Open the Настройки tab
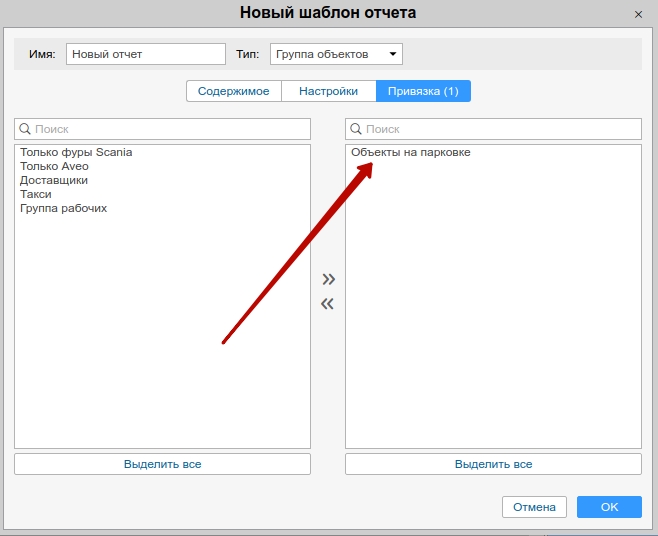The image size is (658, 536). click(328, 91)
